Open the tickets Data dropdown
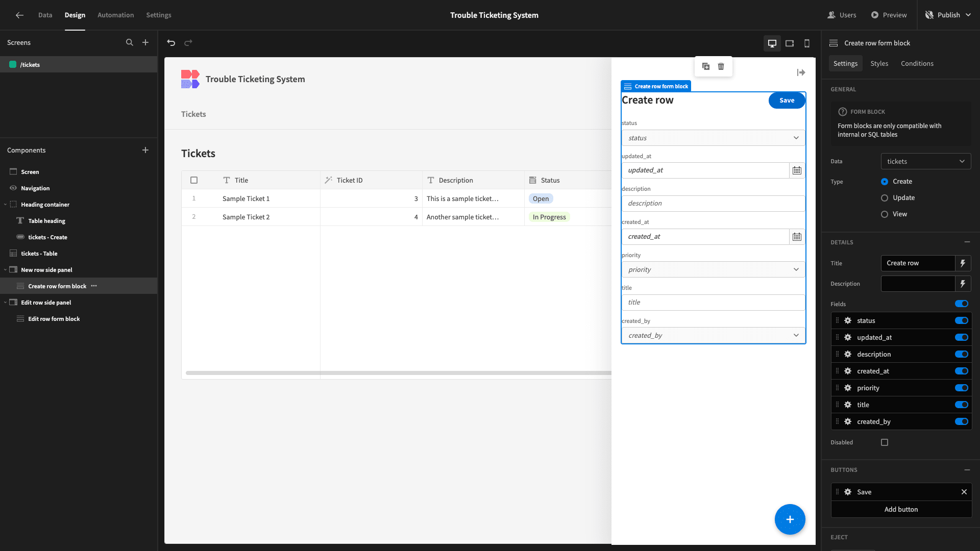This screenshot has height=551, width=980. [926, 162]
